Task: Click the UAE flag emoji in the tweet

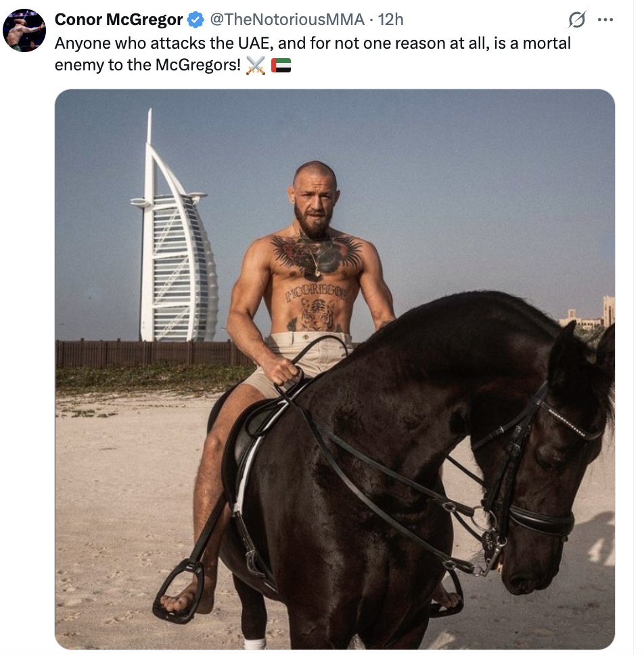Action: pos(281,66)
